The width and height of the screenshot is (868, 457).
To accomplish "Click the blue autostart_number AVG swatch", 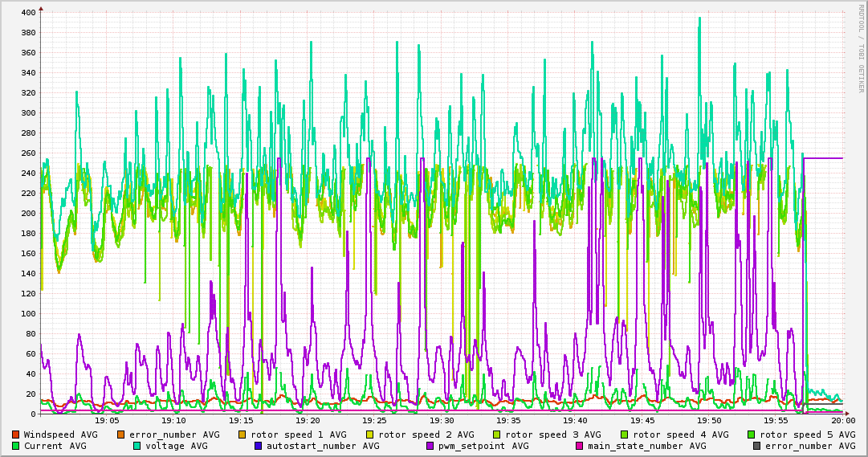I will (259, 446).
